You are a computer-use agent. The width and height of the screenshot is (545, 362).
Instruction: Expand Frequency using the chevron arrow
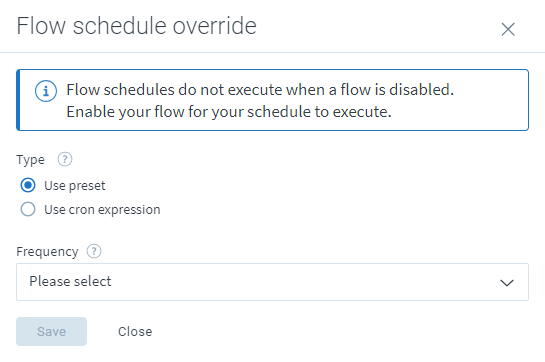pyautogui.click(x=507, y=283)
